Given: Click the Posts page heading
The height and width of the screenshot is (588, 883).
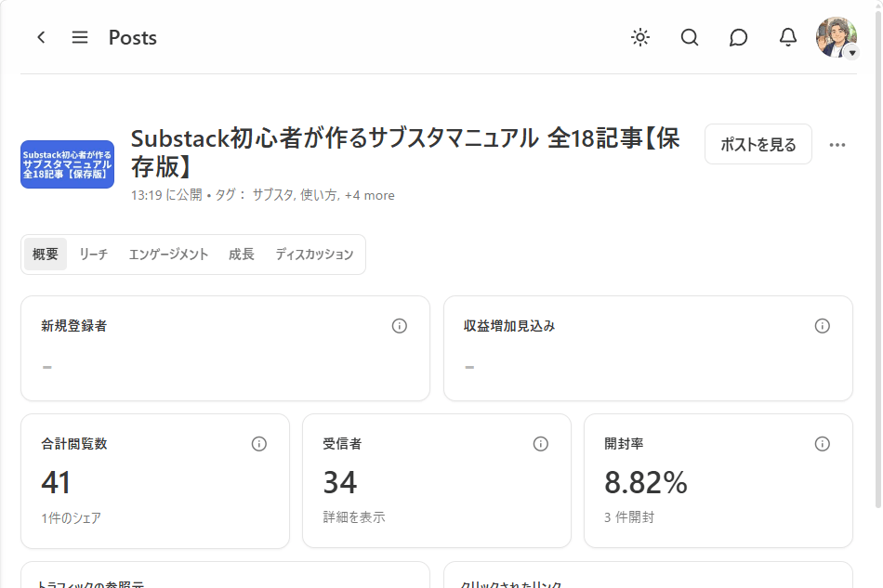Looking at the screenshot, I should pos(132,38).
